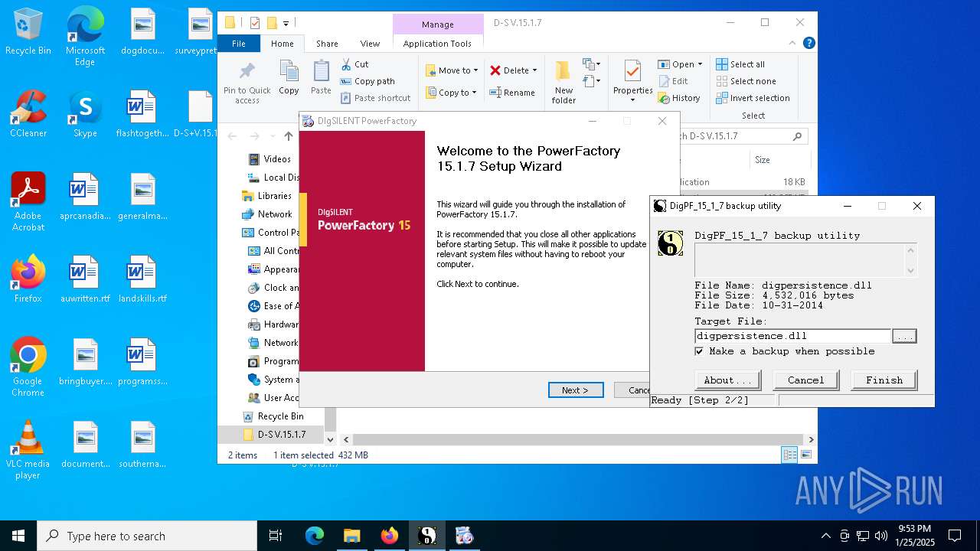This screenshot has width=980, height=551.
Task: Expand the Delete dropdown arrow
Action: click(x=534, y=70)
